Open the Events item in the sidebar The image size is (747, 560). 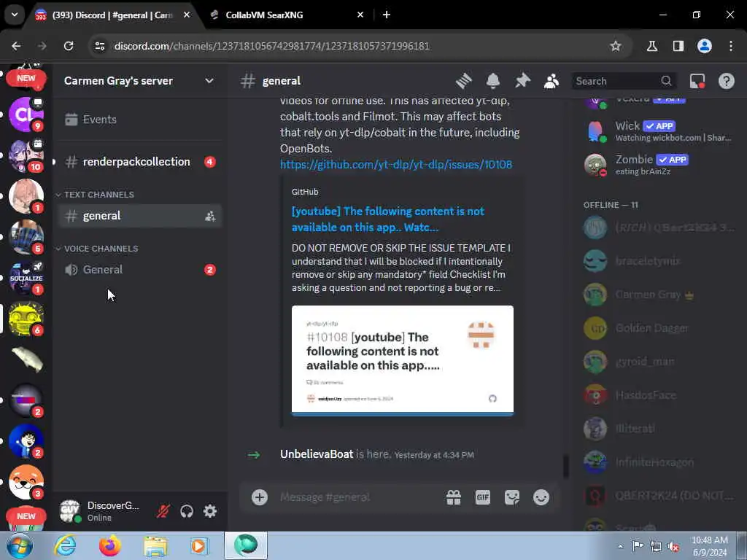click(x=139, y=120)
